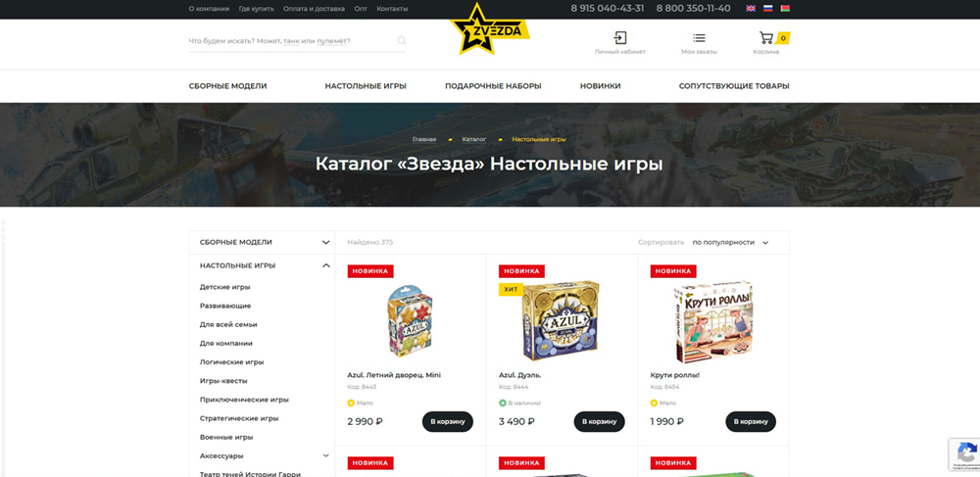Open the Azul Летний дворец Mini thumbnail
This screenshot has width=980, height=477.
tap(410, 321)
